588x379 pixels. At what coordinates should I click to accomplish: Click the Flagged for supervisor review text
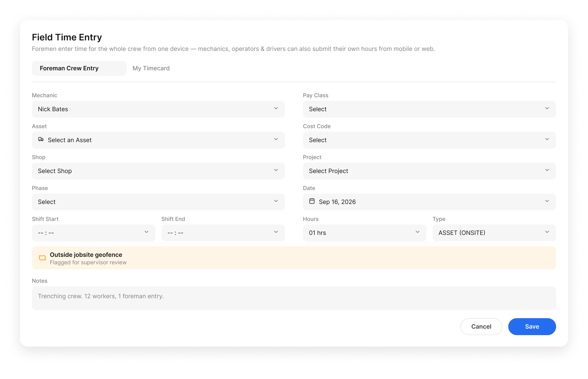click(x=88, y=263)
